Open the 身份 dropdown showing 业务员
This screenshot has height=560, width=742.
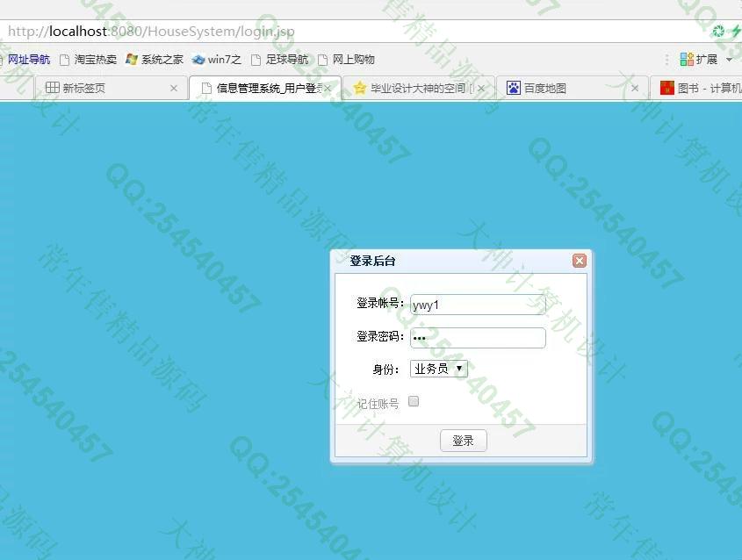[x=439, y=369]
